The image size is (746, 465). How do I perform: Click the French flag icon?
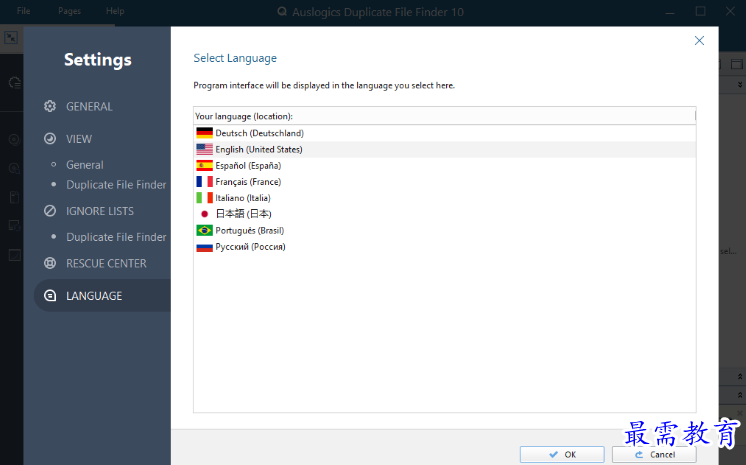(205, 182)
